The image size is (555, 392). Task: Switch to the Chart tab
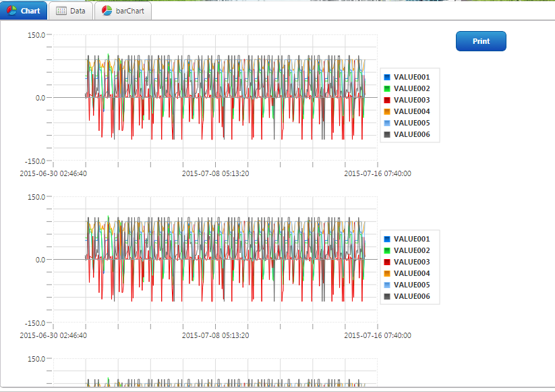point(24,11)
